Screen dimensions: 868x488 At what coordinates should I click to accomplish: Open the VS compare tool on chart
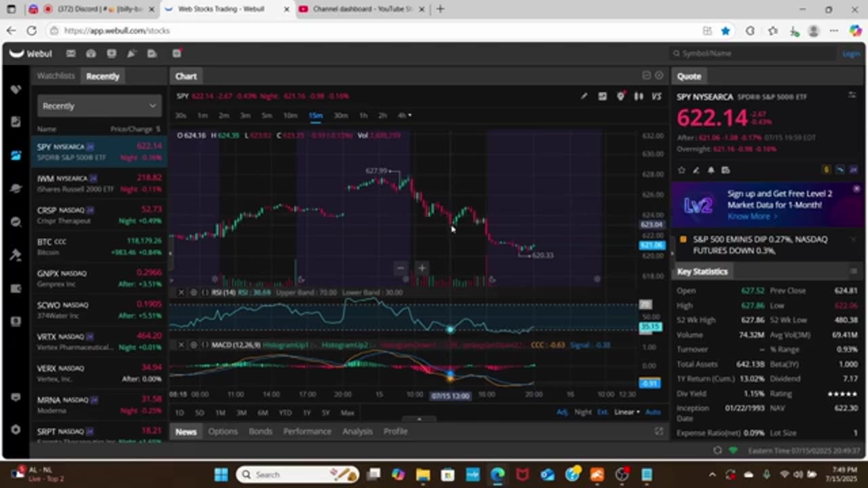pos(656,96)
